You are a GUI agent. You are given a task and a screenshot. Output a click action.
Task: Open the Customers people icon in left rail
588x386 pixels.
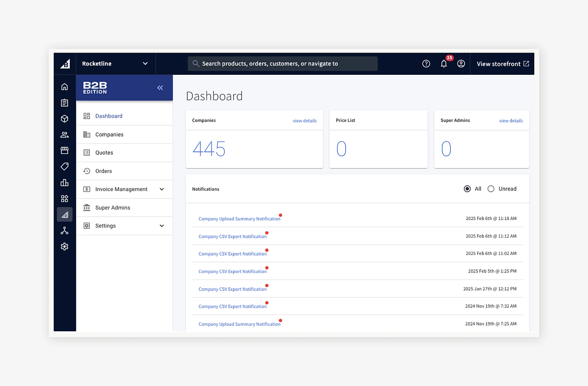pos(64,135)
